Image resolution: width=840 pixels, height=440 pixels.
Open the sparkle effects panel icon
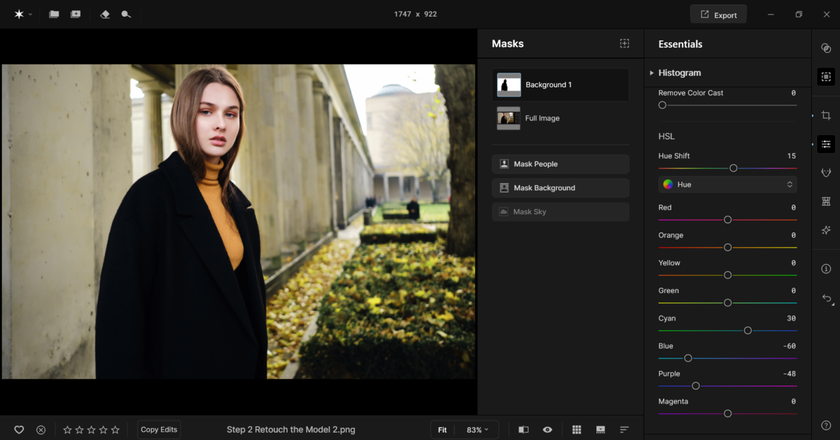click(x=826, y=230)
